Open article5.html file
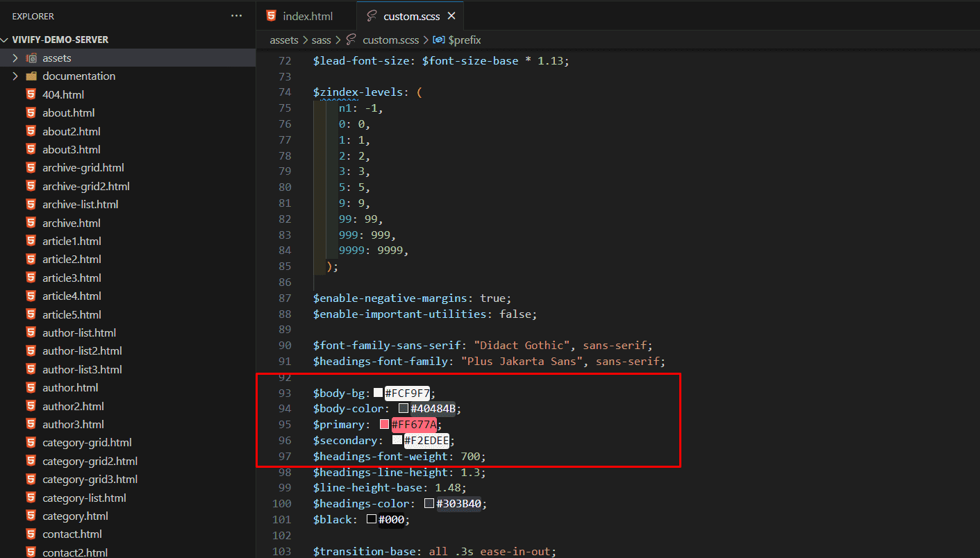This screenshot has width=980, height=558. click(72, 314)
